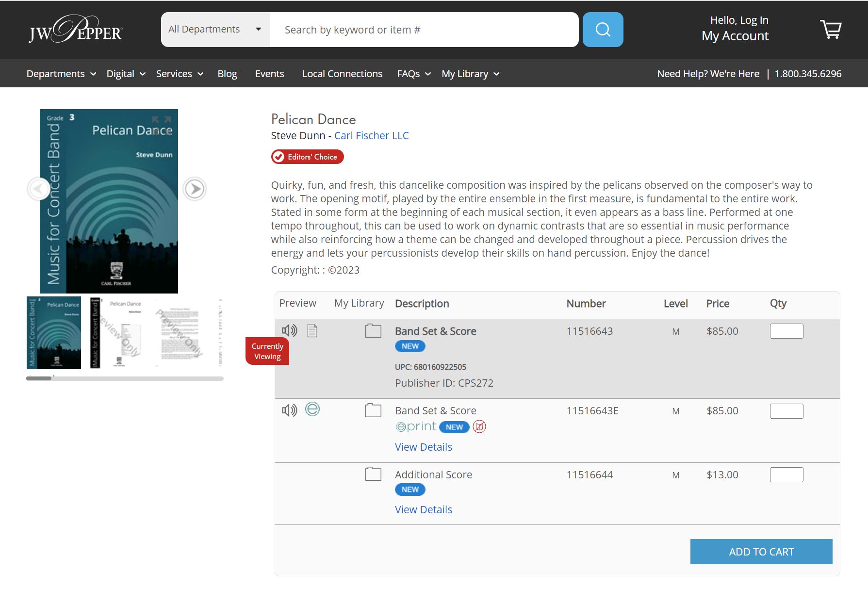868x604 pixels.
Task: Click quantity box for item 11516643E
Action: pyautogui.click(x=786, y=411)
